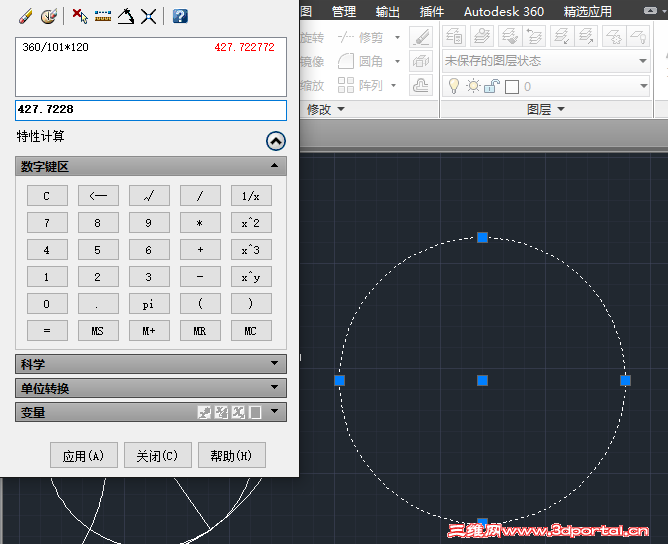Select the Angle of Line tool icon
This screenshot has height=544, width=668.
tap(126, 17)
